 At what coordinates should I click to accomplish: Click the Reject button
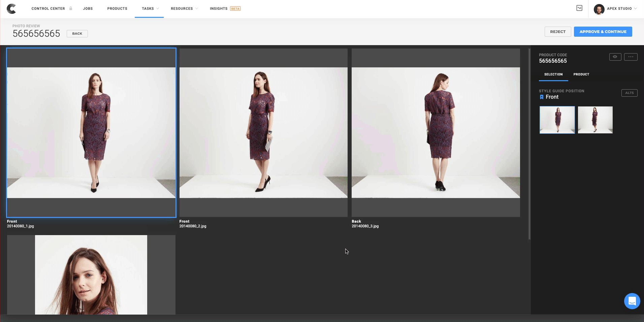557,32
